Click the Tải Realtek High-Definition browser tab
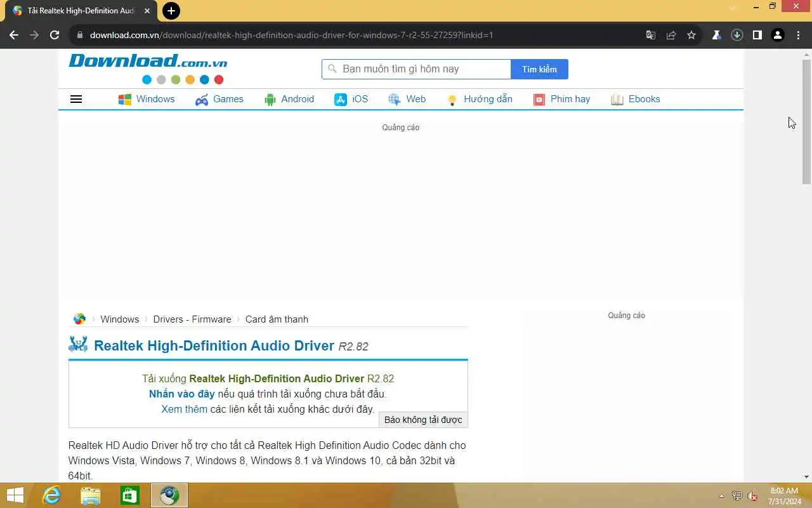812x508 pixels. [x=81, y=11]
